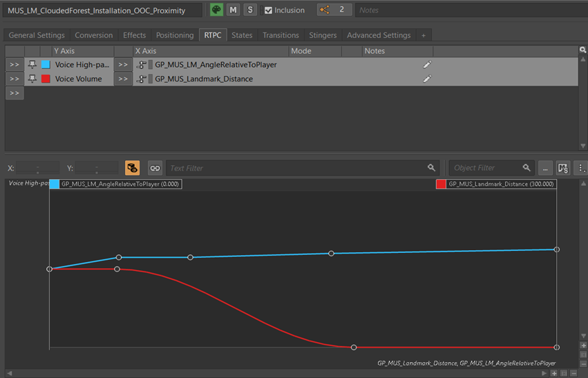Open X Axis selector for GP_MUS_Landmark_Distance
The image size is (588, 378).
(122, 79)
